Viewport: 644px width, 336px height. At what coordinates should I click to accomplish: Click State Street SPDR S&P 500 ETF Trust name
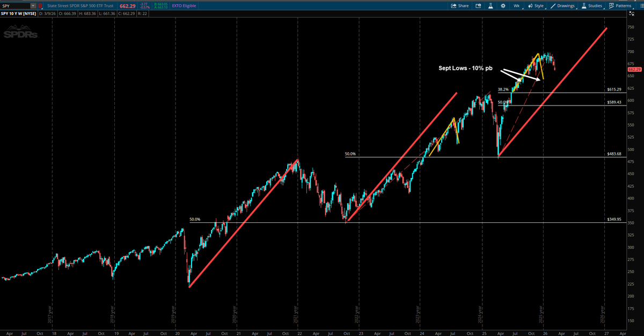click(80, 6)
